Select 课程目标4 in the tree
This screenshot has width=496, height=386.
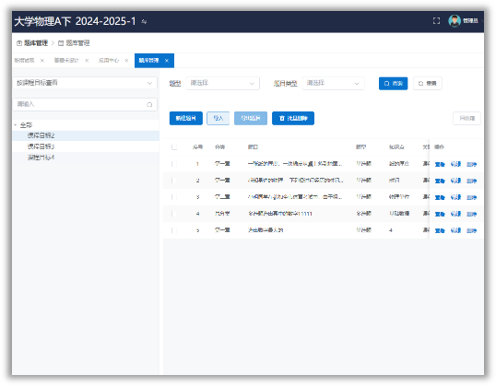coord(41,157)
